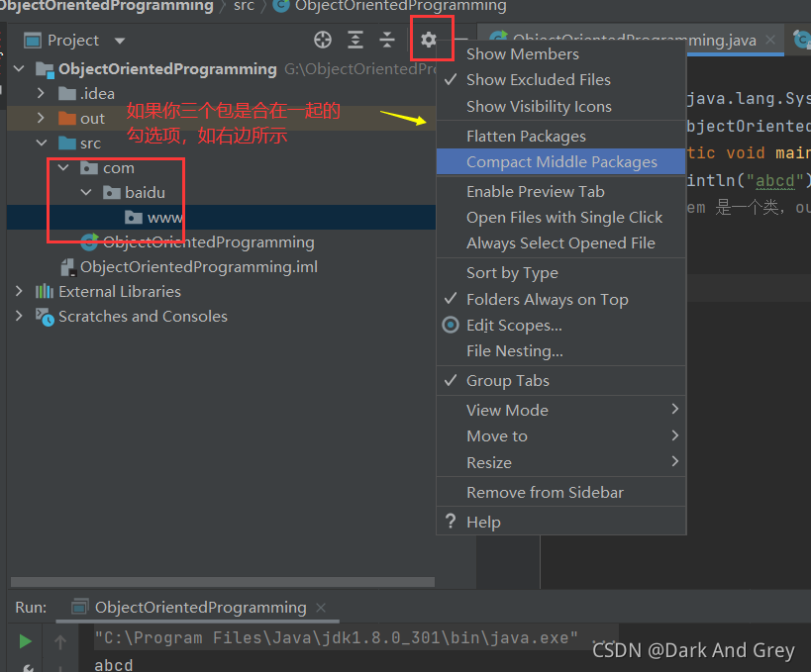The image size is (811, 672).
Task: Collapse the src folder
Action: tap(42, 143)
